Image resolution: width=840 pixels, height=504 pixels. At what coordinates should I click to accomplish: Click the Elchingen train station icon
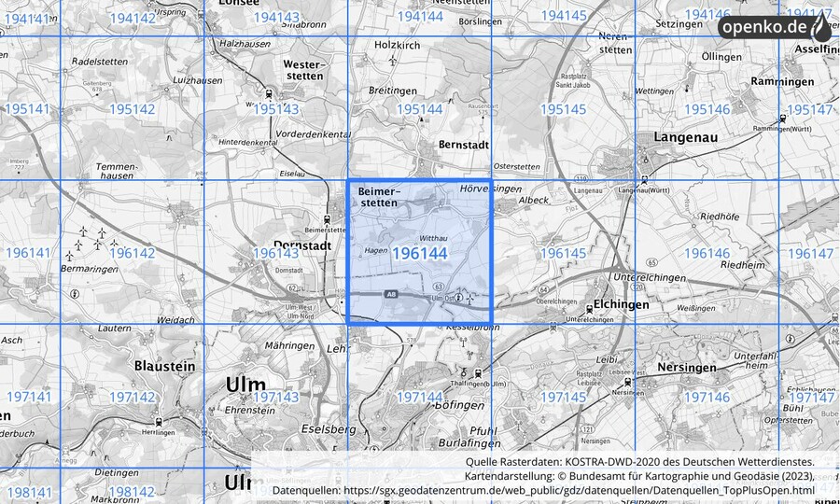[x=590, y=309]
